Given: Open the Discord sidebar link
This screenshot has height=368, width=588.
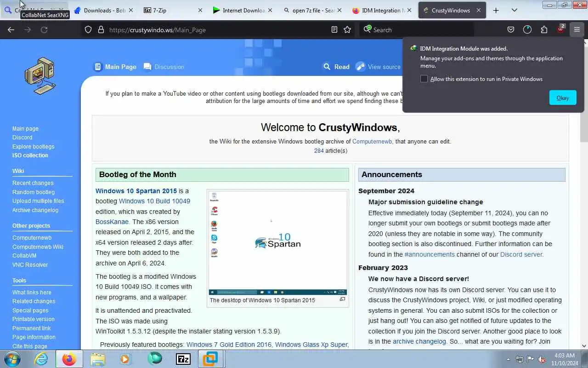Looking at the screenshot, I should (22, 138).
